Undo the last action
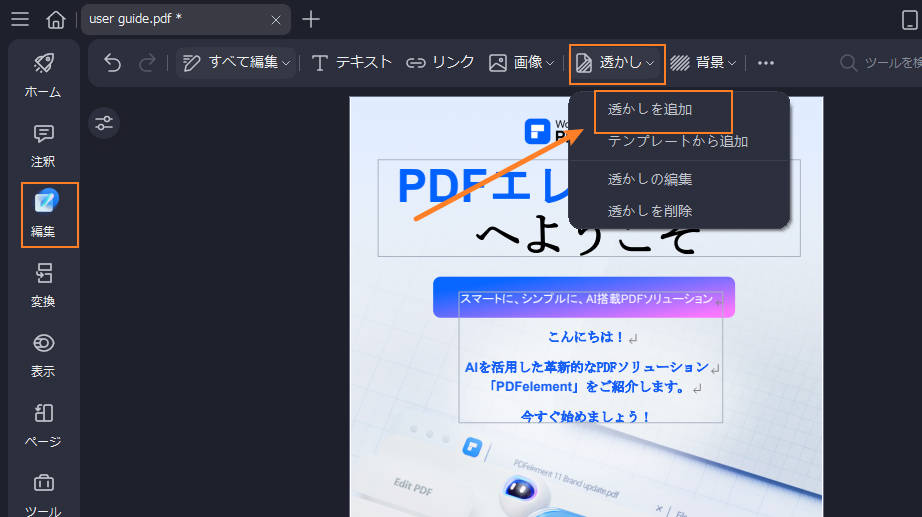The image size is (922, 517). pyautogui.click(x=112, y=62)
